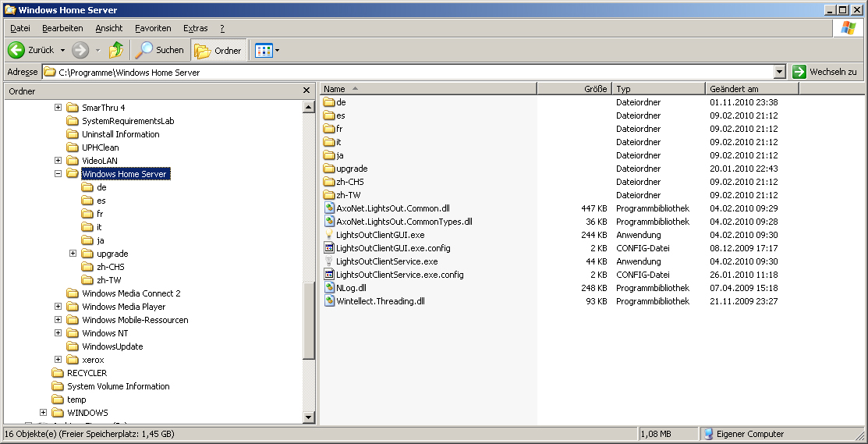
Task: Open the ? help menu
Action: [x=222, y=28]
